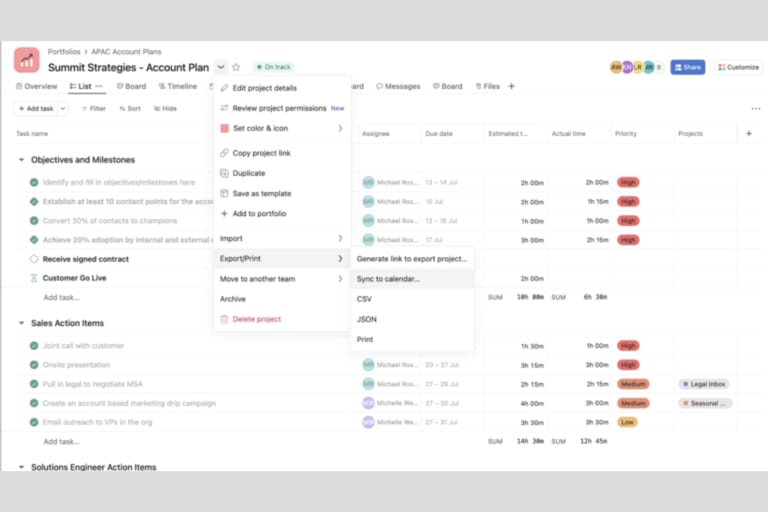Toggle completion of Onsite presentation

pos(34,365)
